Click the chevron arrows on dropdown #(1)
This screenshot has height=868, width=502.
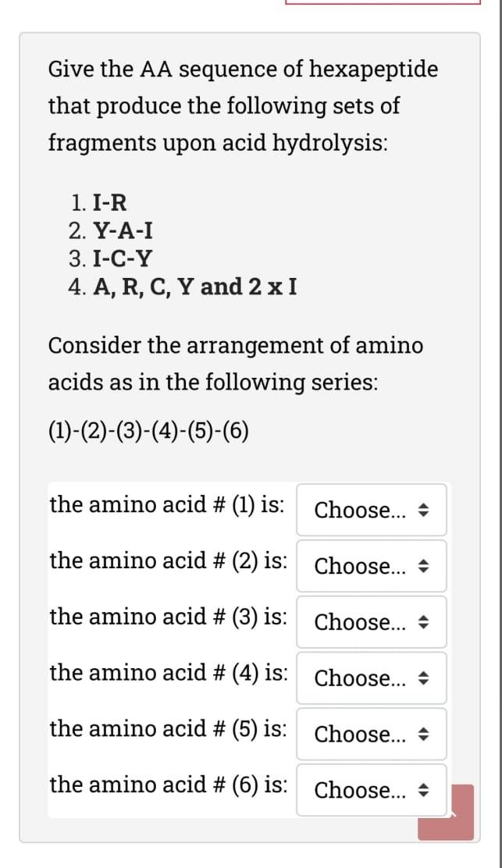[x=422, y=510]
